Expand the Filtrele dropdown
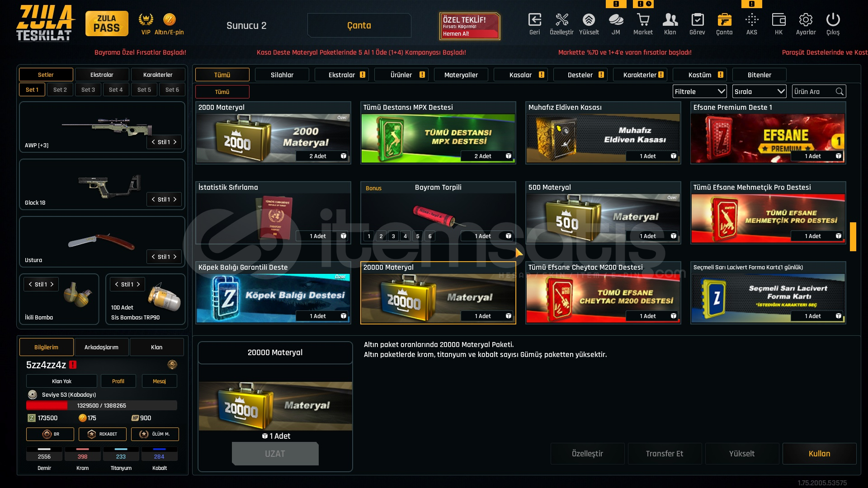The image size is (868, 488). tap(700, 91)
